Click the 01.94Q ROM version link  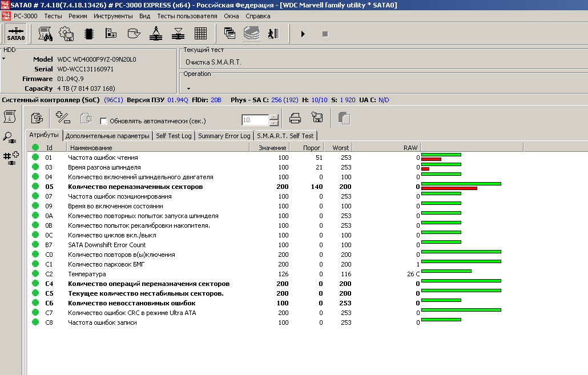click(178, 100)
